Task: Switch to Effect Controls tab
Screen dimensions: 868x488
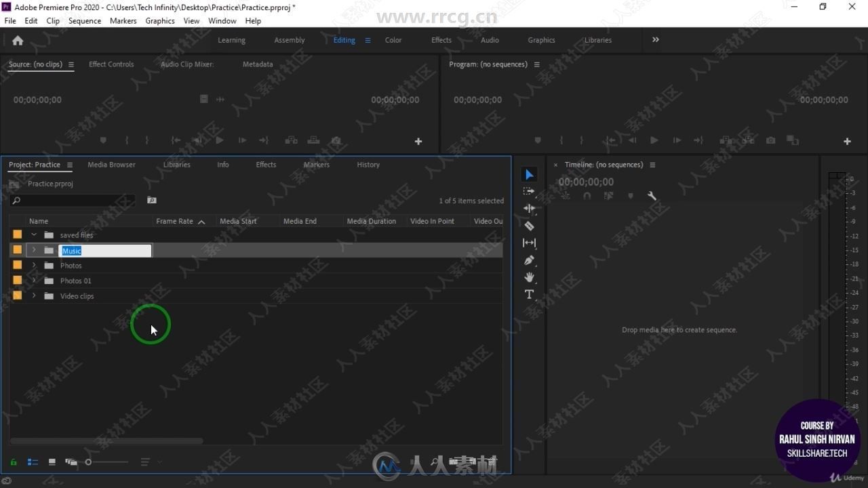Action: click(x=111, y=64)
